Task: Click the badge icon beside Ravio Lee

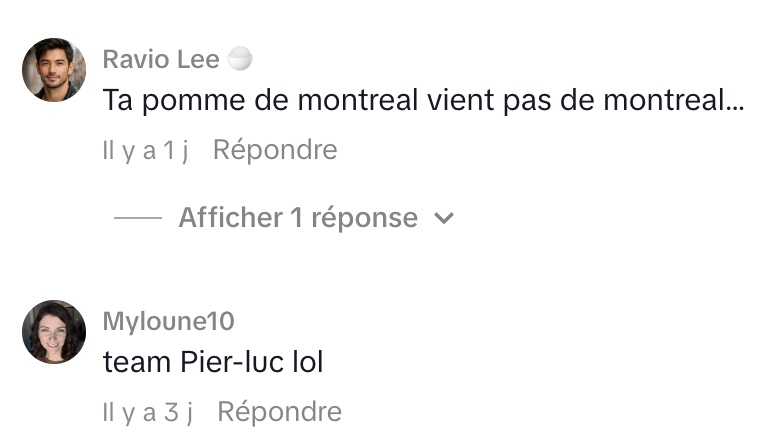Action: (x=240, y=59)
